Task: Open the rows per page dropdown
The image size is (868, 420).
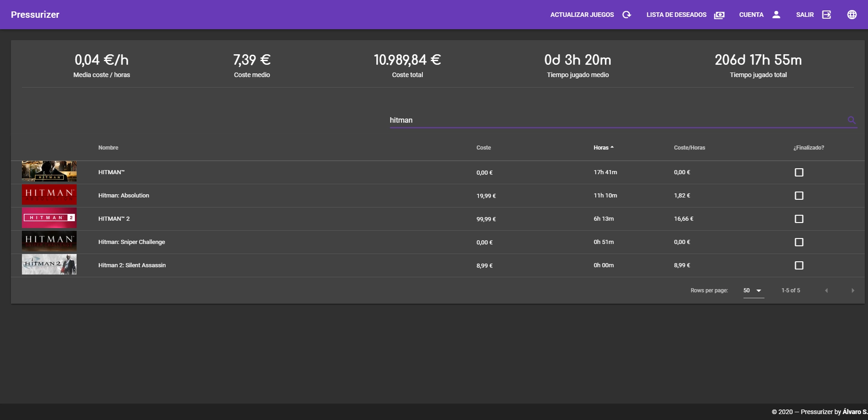Action: [x=754, y=290]
